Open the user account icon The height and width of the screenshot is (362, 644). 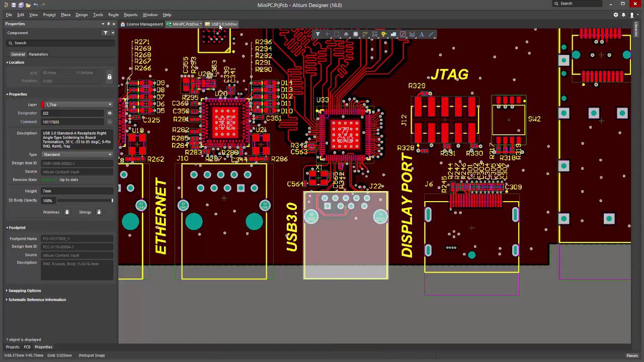pyautogui.click(x=632, y=15)
